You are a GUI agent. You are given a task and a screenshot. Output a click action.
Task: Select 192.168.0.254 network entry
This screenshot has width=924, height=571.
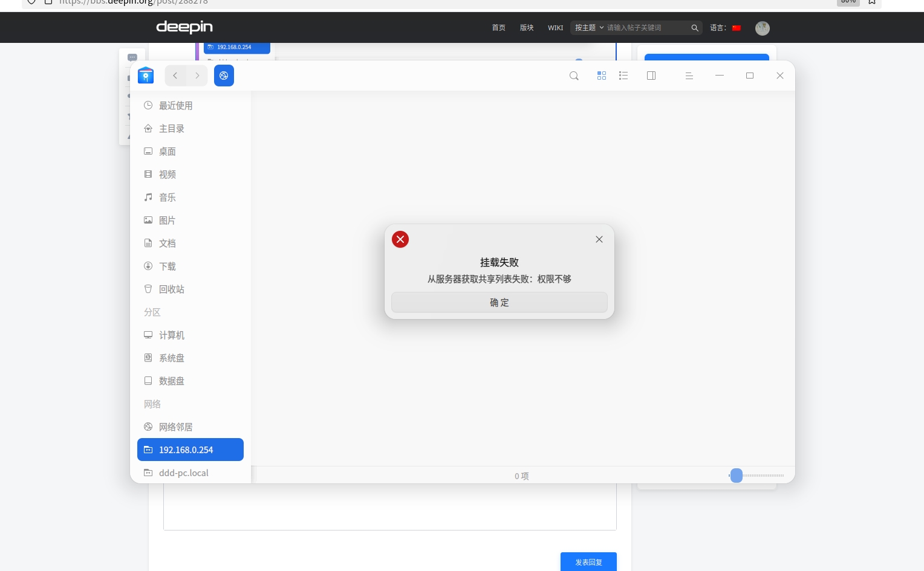(x=190, y=450)
